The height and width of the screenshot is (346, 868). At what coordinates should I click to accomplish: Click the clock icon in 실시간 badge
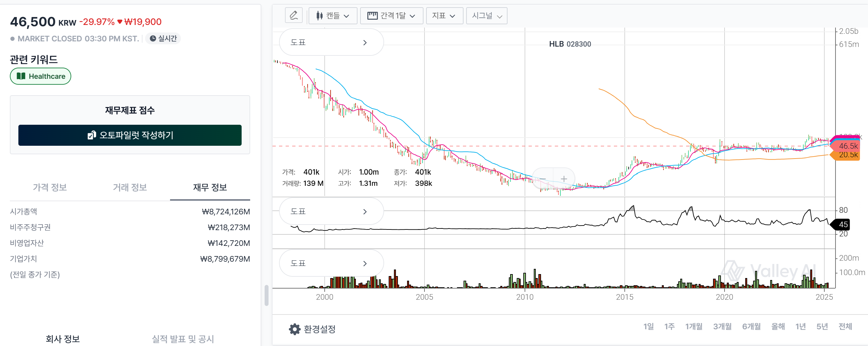click(x=153, y=38)
